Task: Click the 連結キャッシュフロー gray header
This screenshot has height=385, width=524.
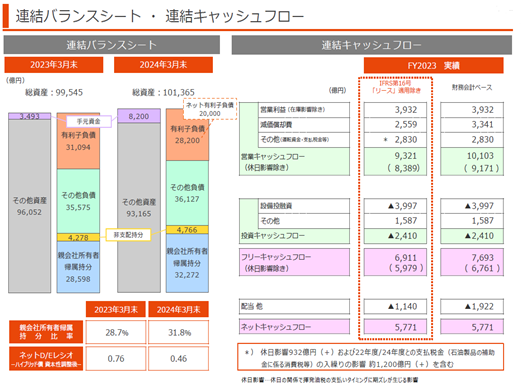Action: click(x=372, y=45)
